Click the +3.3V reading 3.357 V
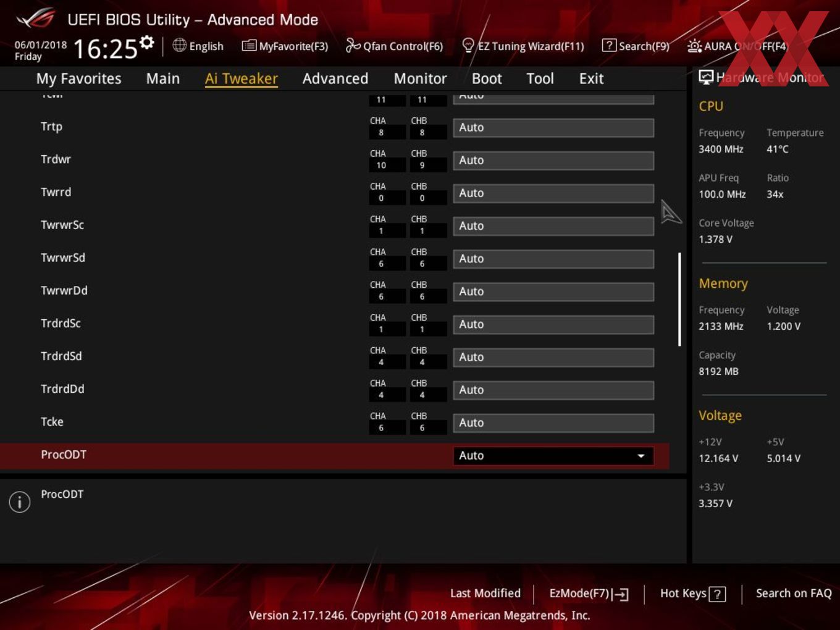 pyautogui.click(x=715, y=503)
